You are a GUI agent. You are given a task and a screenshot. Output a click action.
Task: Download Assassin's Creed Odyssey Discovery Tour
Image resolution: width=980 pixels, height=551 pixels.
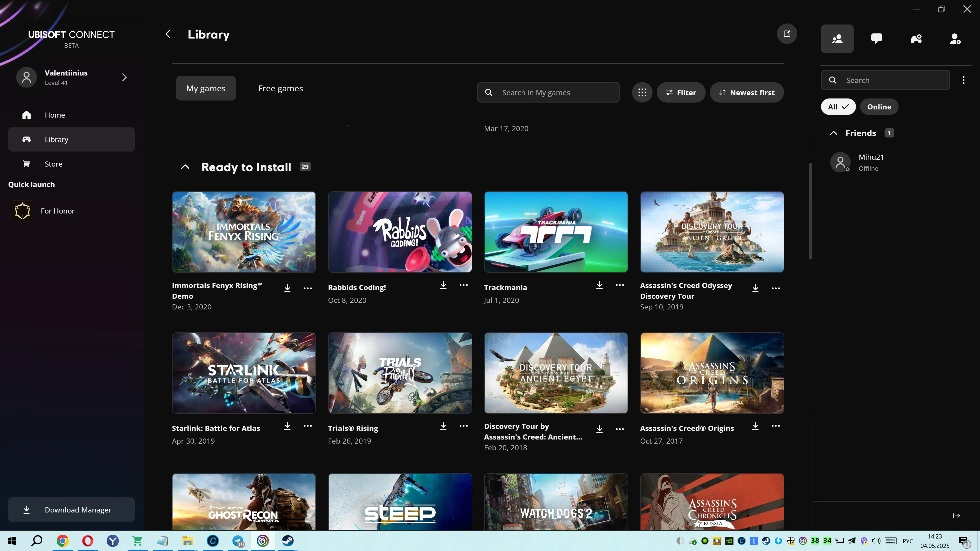(x=755, y=288)
